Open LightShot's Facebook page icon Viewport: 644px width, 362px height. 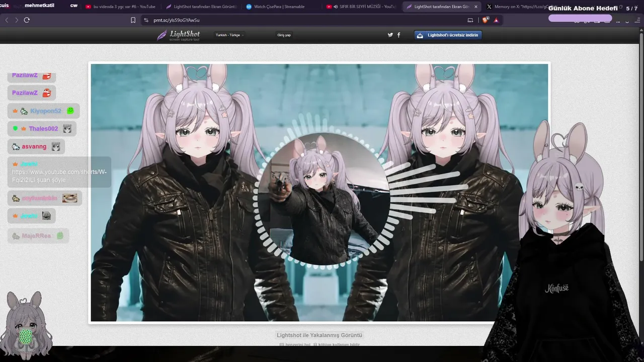(399, 35)
